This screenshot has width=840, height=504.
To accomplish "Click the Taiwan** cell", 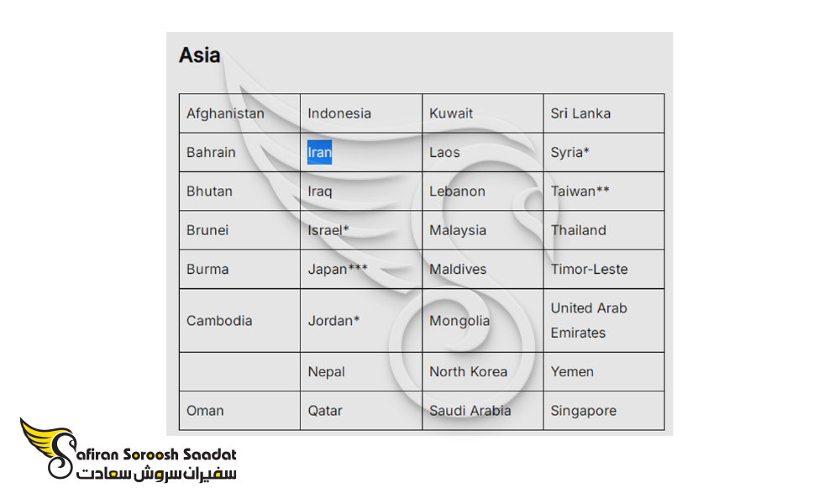I will click(x=604, y=192).
